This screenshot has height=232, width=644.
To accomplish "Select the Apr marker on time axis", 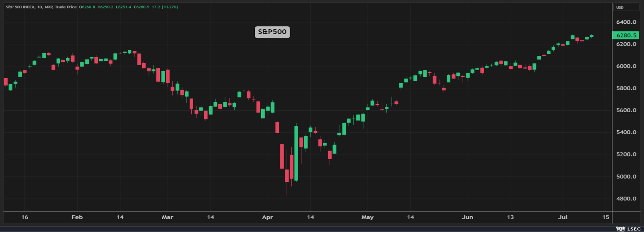I will click(x=268, y=217).
